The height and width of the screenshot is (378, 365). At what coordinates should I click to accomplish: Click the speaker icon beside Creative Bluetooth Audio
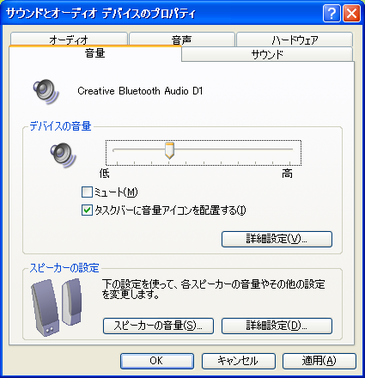click(46, 91)
